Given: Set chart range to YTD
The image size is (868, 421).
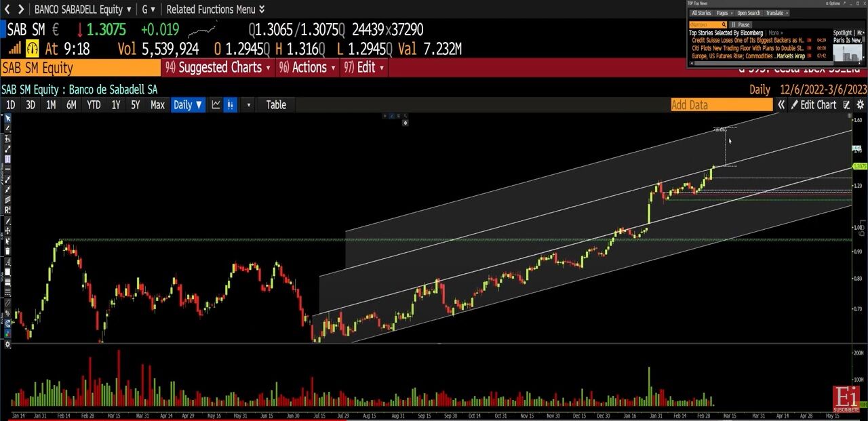Looking at the screenshot, I should pyautogui.click(x=94, y=105).
